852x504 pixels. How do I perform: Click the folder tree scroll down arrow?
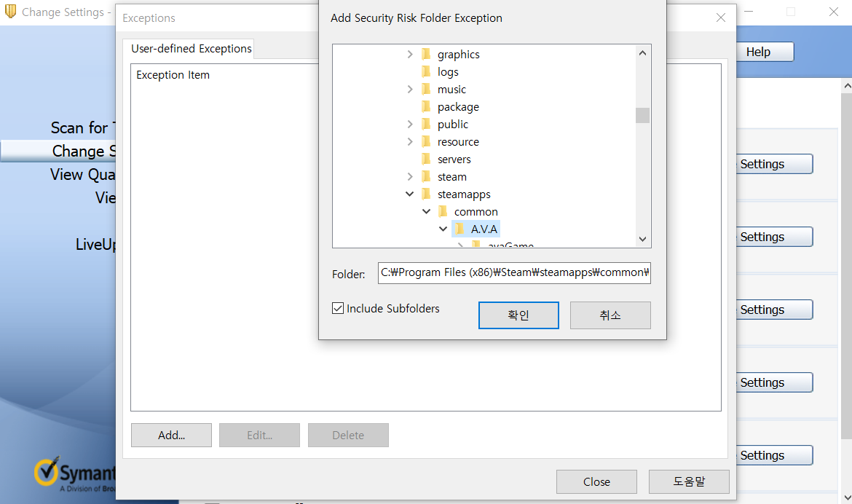tap(642, 239)
